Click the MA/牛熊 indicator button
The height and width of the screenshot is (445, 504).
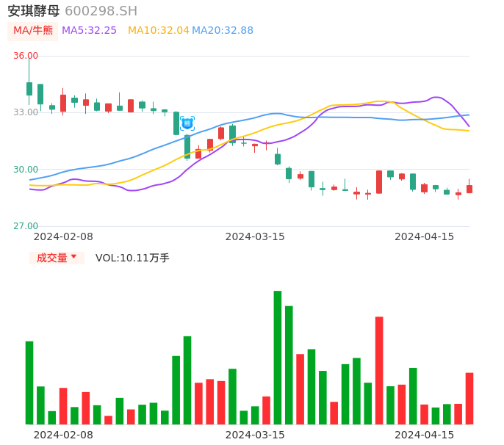tap(33, 31)
